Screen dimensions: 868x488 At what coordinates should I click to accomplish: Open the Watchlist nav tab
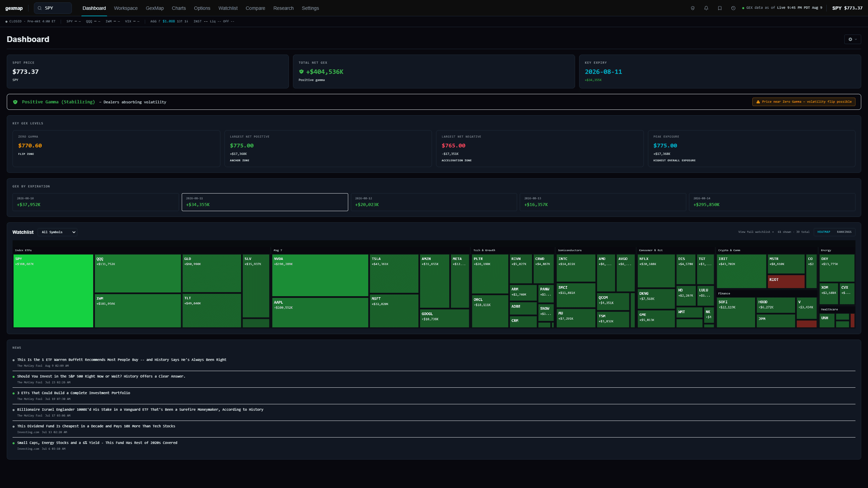(228, 8)
